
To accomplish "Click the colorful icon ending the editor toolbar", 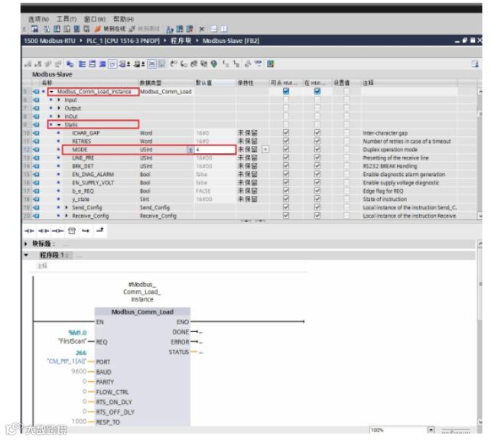I will [270, 64].
